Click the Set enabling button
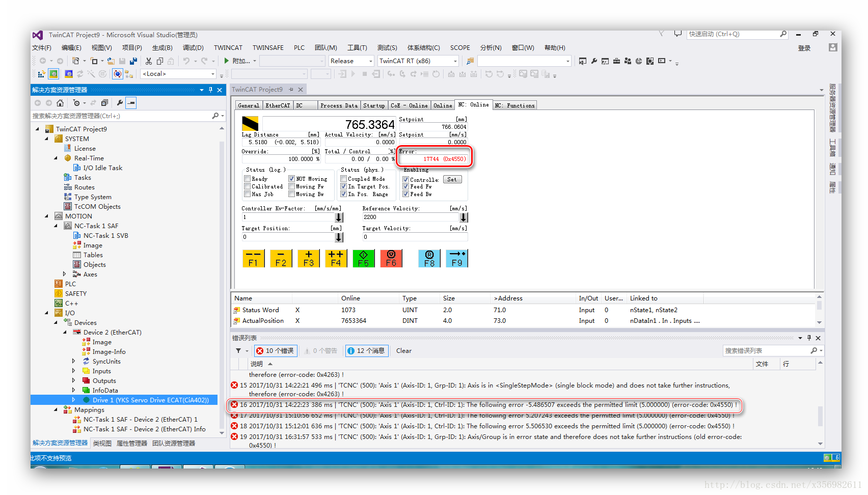Image resolution: width=868 pixels, height=495 pixels. pyautogui.click(x=452, y=179)
